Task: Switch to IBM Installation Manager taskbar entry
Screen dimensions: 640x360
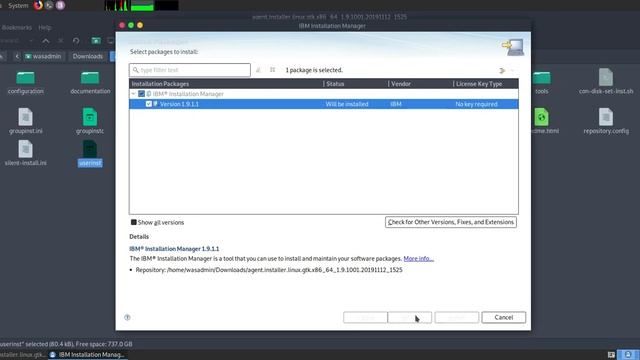Action: [87, 355]
